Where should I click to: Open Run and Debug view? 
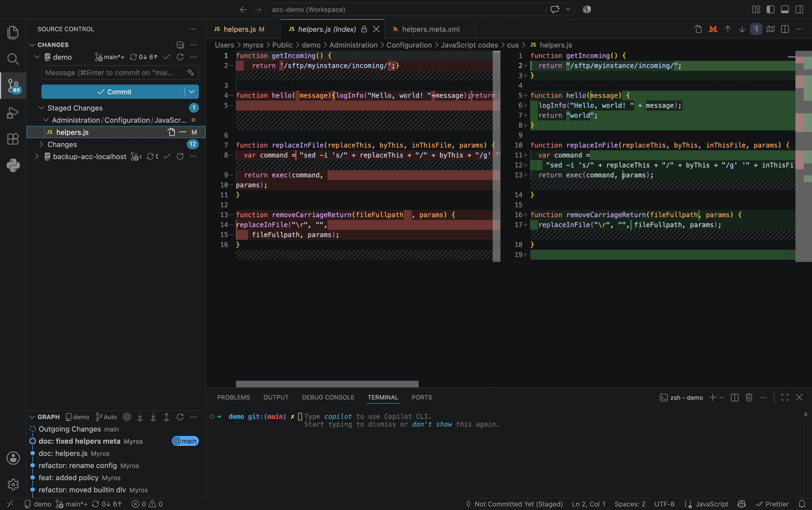click(13, 112)
